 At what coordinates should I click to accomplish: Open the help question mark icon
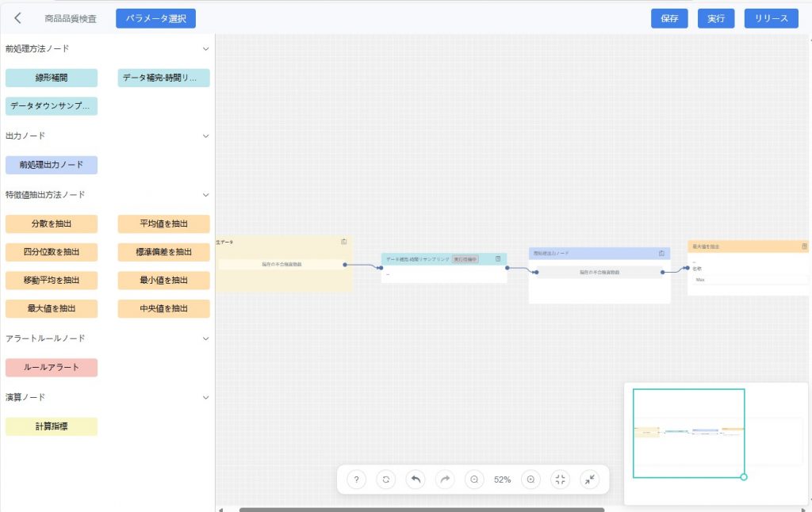(357, 480)
